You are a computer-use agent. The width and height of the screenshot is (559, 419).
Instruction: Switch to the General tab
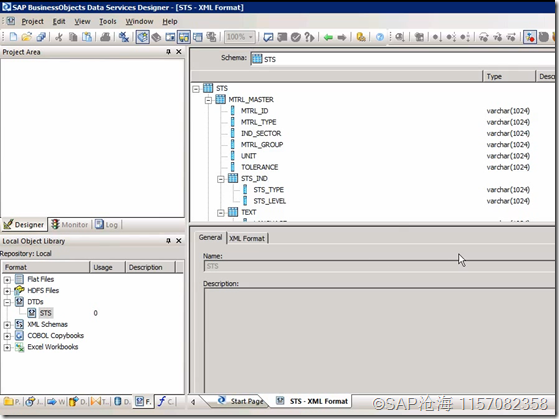click(210, 237)
